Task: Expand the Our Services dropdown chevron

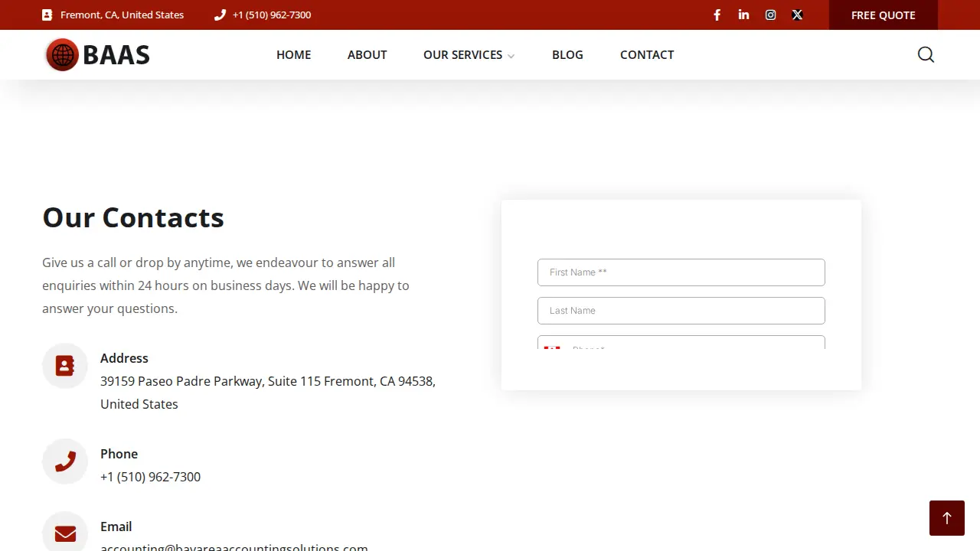Action: (511, 56)
